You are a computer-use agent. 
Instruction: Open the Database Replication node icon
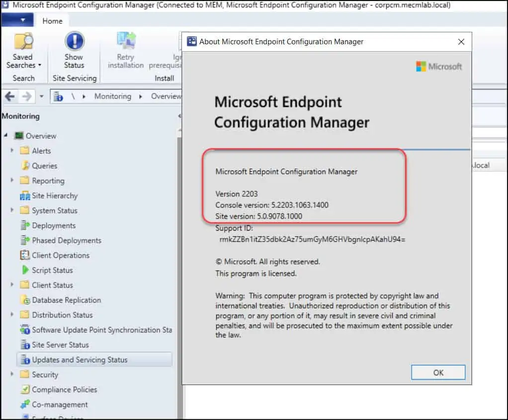tap(25, 300)
